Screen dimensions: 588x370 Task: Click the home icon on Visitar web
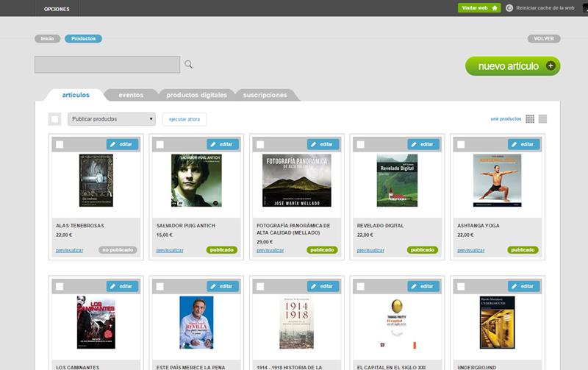click(x=495, y=8)
